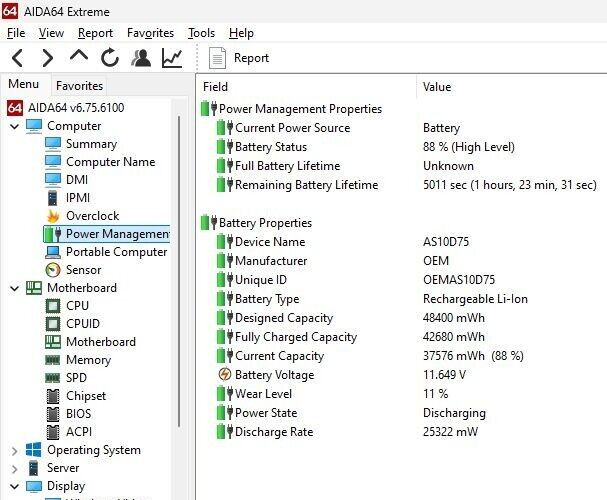Switch to the Menu tab
The height and width of the screenshot is (500, 607).
23,84
